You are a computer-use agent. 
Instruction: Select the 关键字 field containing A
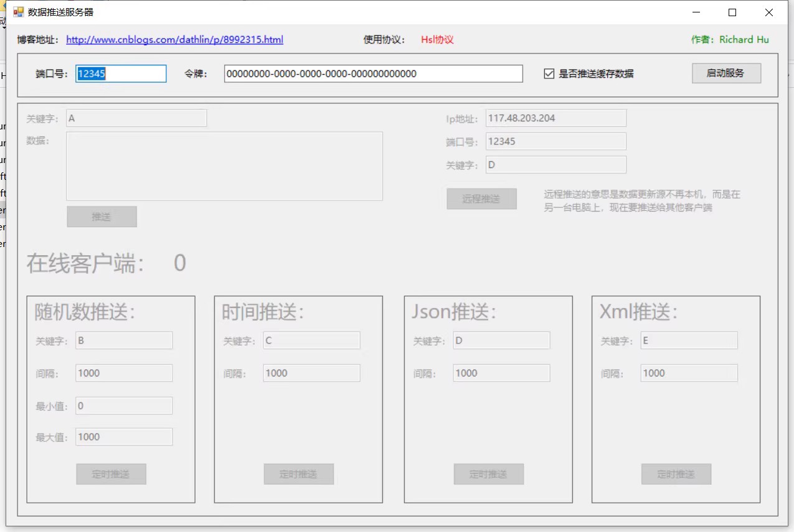[x=136, y=118]
